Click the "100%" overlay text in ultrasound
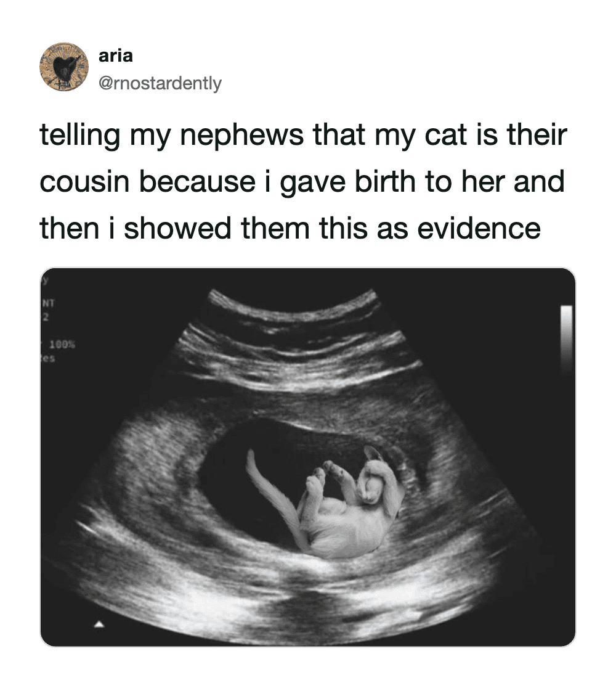 click(62, 345)
